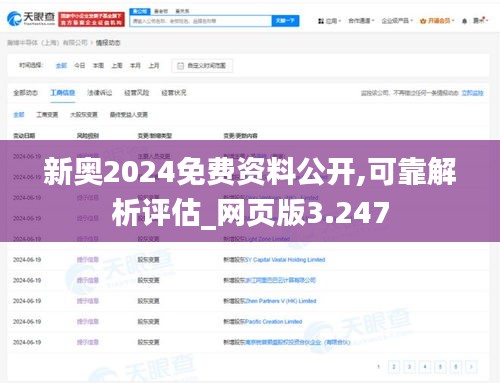Screen dimensions: 500x383
Task: Click the apps grid icon 应用
Action: [321, 21]
